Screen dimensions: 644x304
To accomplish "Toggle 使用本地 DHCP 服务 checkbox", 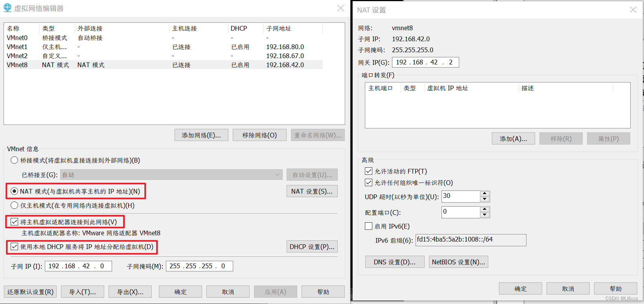I will coord(15,247).
